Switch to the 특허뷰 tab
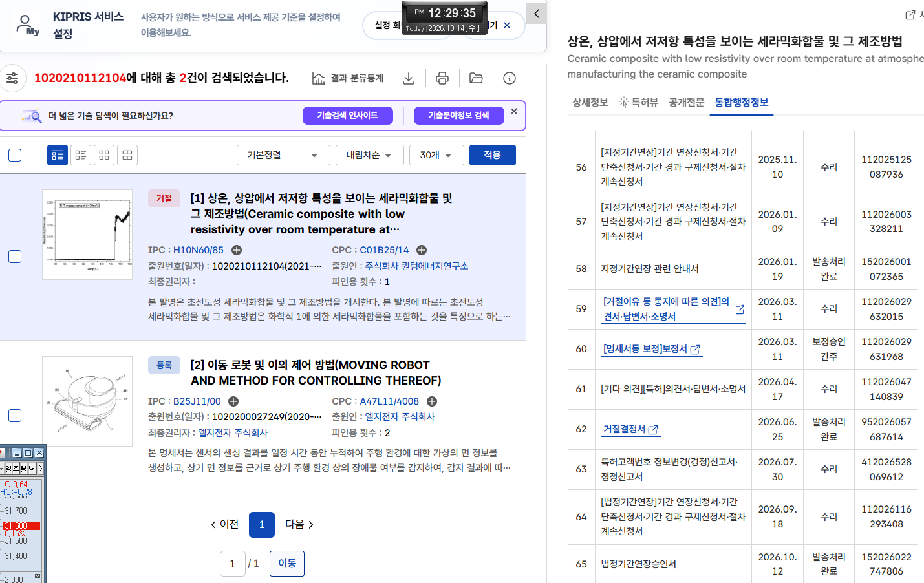 [638, 102]
